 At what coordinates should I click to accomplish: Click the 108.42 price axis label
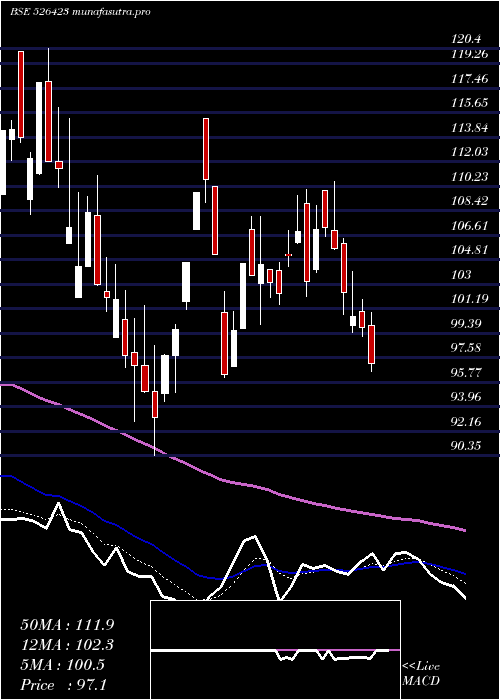click(470, 201)
